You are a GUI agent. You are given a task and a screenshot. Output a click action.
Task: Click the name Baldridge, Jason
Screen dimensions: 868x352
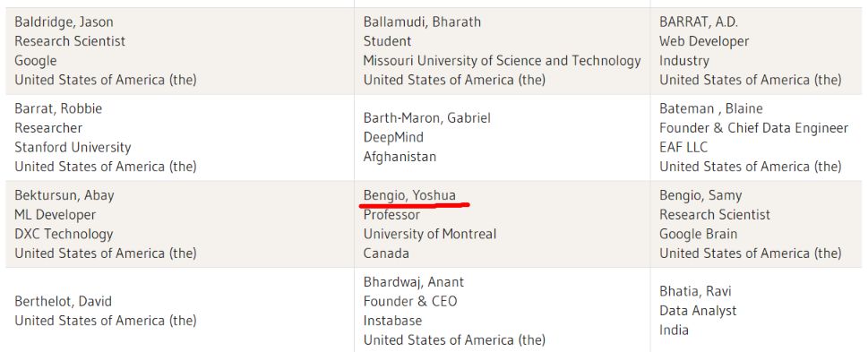click(64, 22)
